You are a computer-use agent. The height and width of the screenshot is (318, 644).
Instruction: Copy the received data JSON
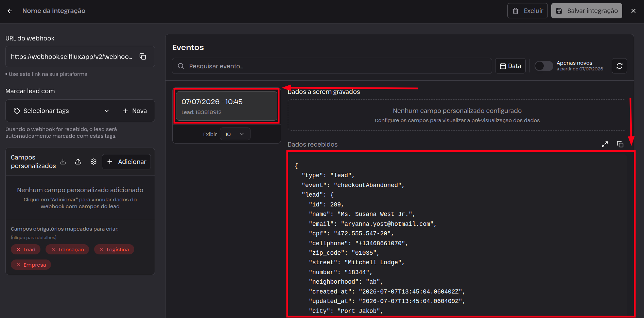620,144
